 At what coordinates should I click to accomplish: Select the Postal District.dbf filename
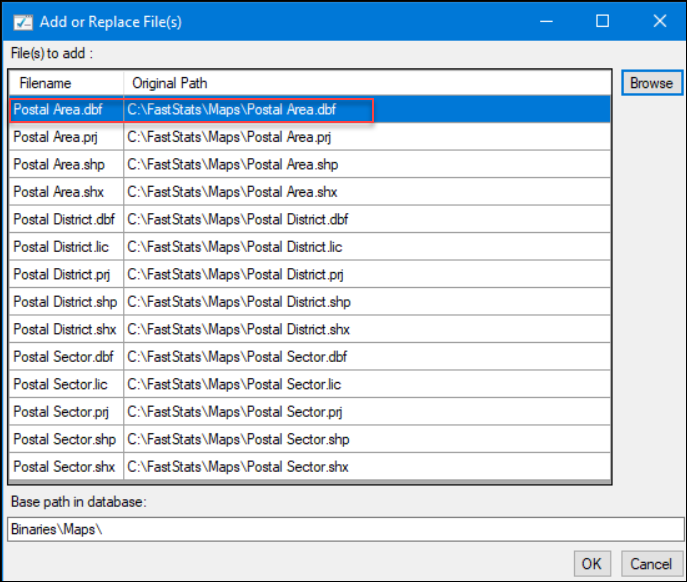[64, 220]
